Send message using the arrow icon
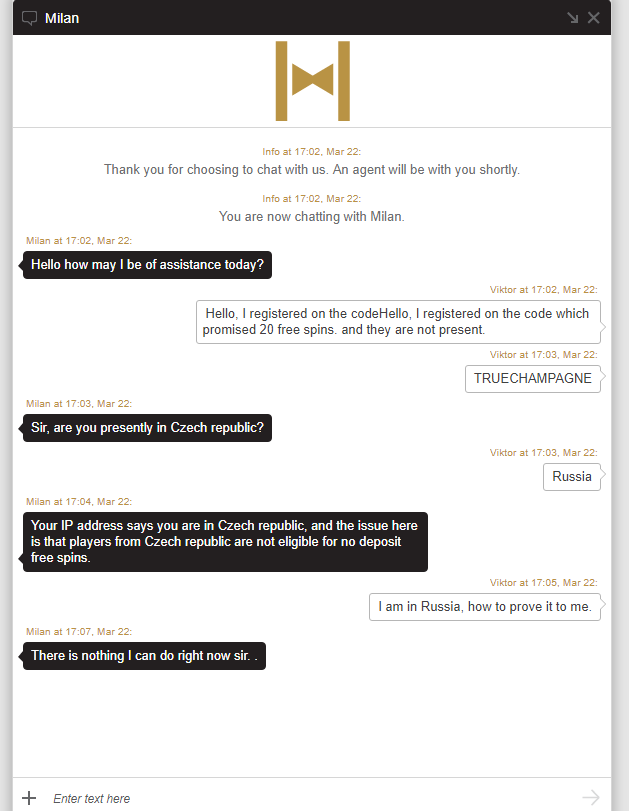629x811 pixels. pyautogui.click(x=591, y=798)
